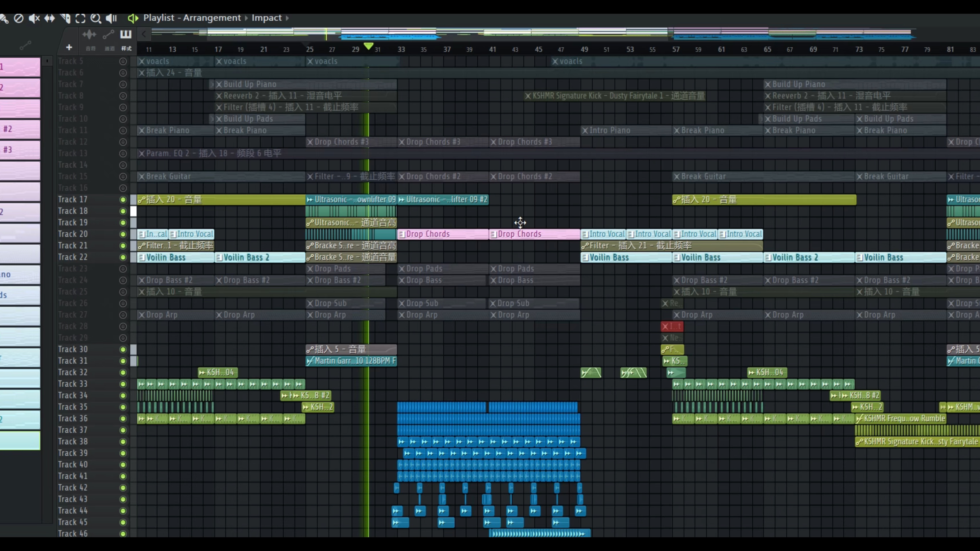Click the plus button to add pattern
This screenshot has width=980, height=551.
[x=69, y=48]
